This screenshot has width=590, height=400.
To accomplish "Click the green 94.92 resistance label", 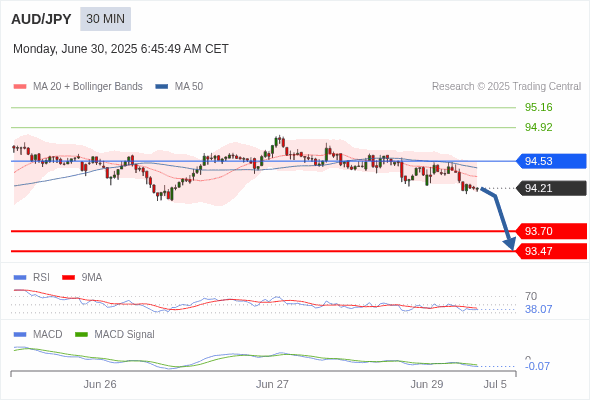I will [538, 127].
